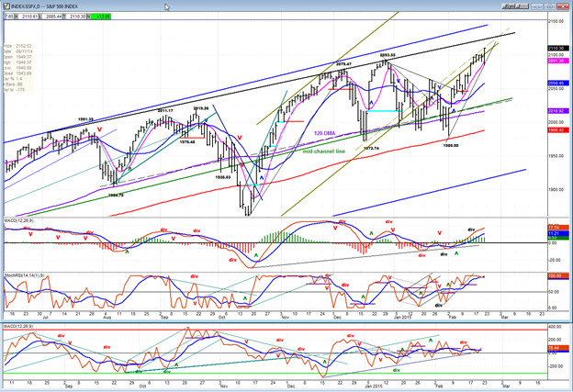Click the 1926.03 low price label
Viewport: 573px width, 392px height.
(x=223, y=177)
